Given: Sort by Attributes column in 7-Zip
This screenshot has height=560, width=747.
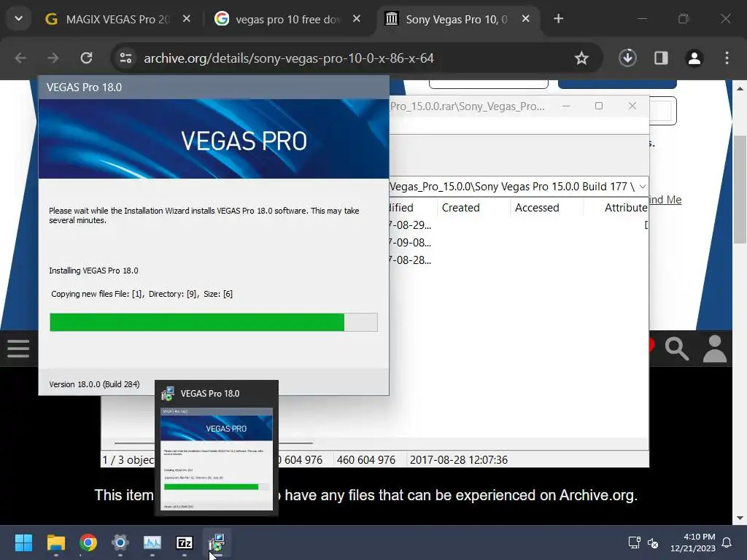Looking at the screenshot, I should [x=616, y=208].
